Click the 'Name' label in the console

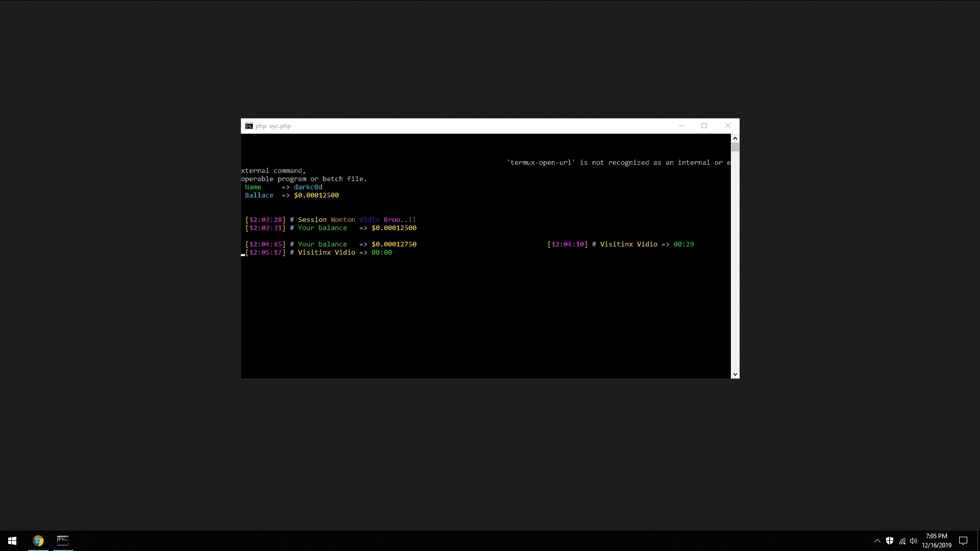(253, 187)
